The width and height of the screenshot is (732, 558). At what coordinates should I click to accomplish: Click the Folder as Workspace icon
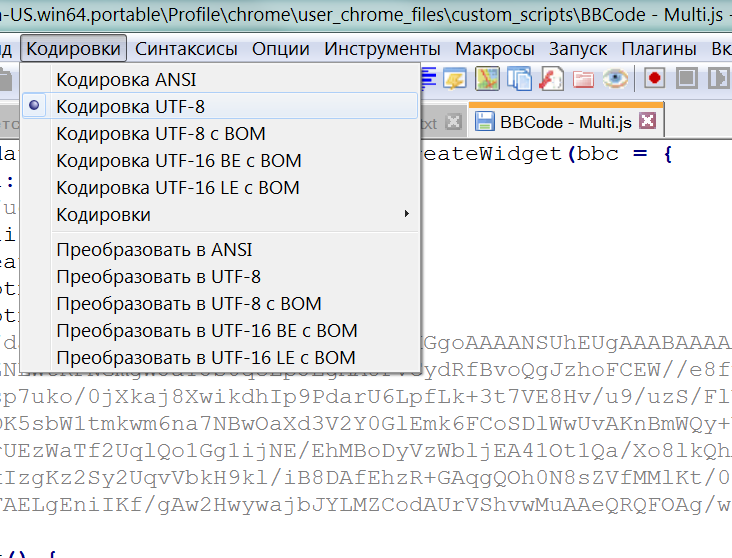click(583, 78)
